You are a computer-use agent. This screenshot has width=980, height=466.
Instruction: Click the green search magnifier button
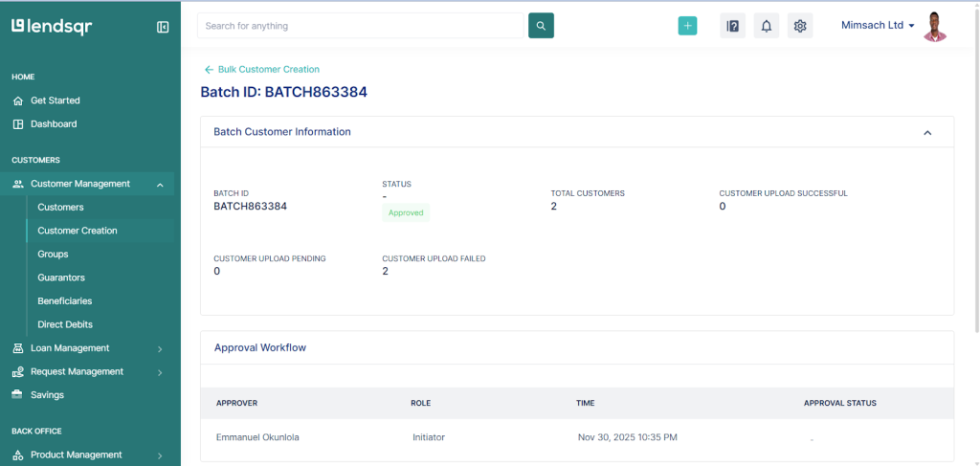(541, 26)
